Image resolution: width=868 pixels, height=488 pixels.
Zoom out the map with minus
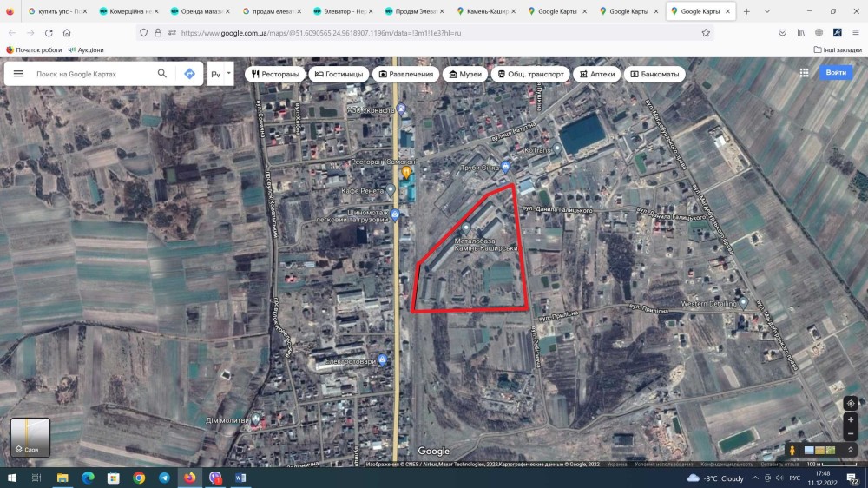851,433
